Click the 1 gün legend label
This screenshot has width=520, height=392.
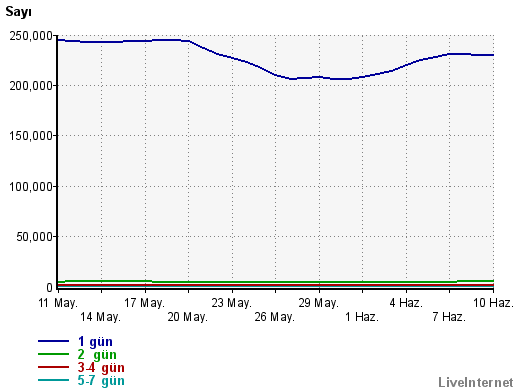pyautogui.click(x=95, y=342)
